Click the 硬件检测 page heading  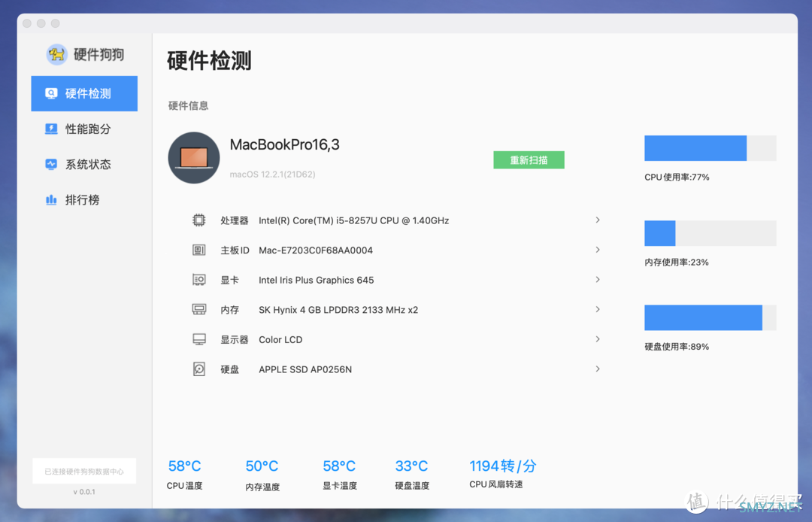[x=209, y=61]
